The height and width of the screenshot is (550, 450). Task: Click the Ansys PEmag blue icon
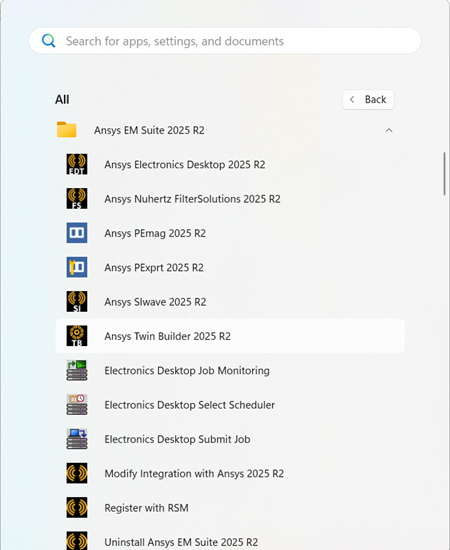pyautogui.click(x=77, y=233)
